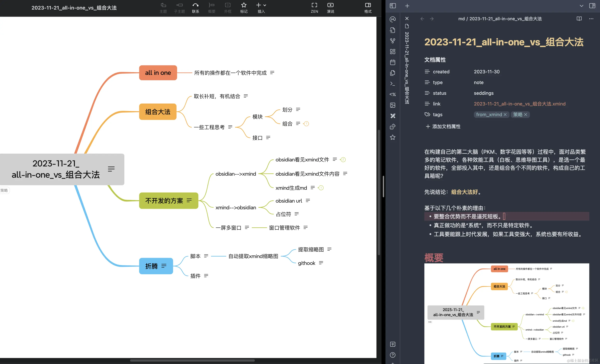Open note icon on central topic
This screenshot has height=364, width=600.
111,169
